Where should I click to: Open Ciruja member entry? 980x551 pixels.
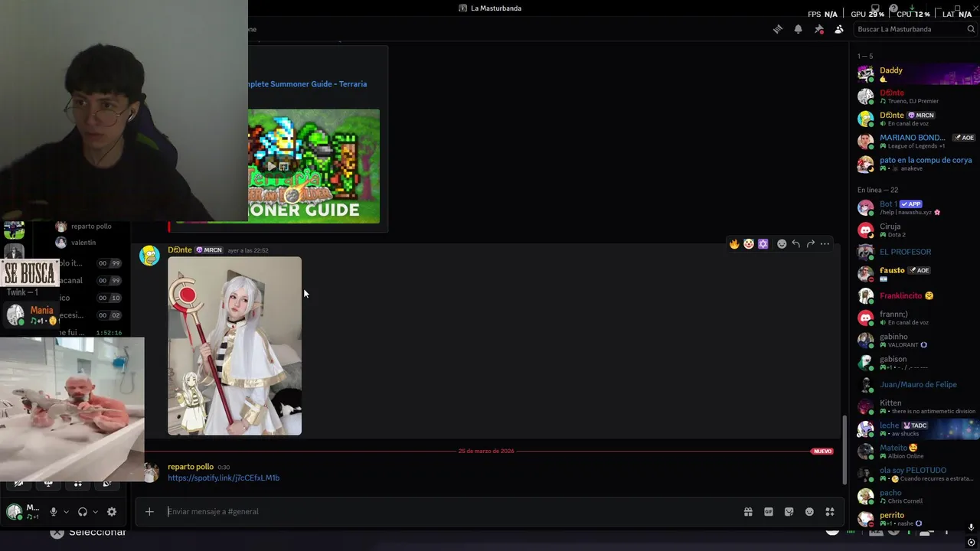915,230
